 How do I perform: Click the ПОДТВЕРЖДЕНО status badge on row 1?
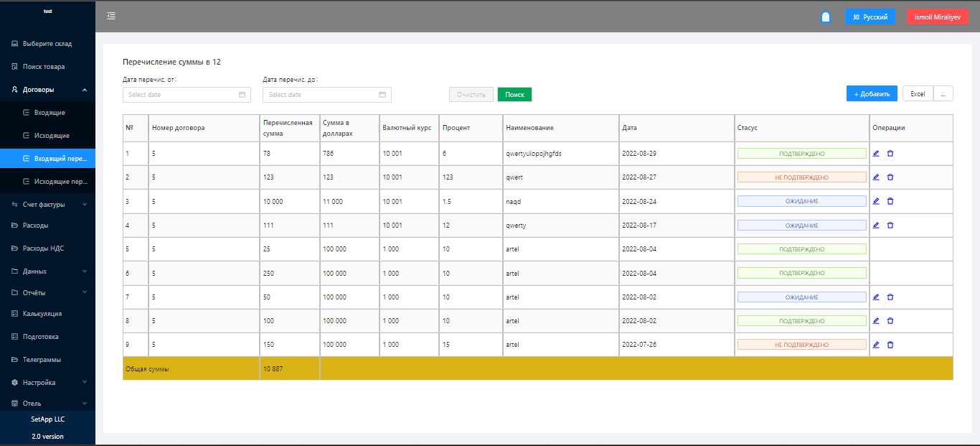click(801, 153)
